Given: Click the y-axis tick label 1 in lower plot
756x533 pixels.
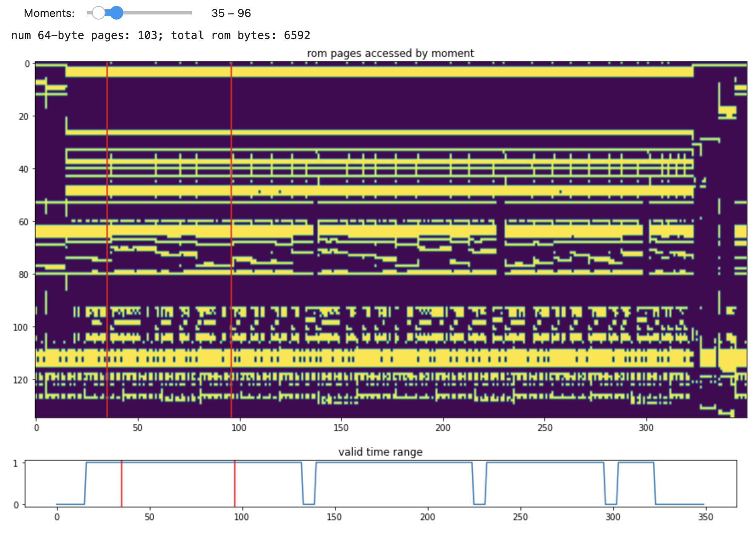Looking at the screenshot, I should tap(16, 463).
